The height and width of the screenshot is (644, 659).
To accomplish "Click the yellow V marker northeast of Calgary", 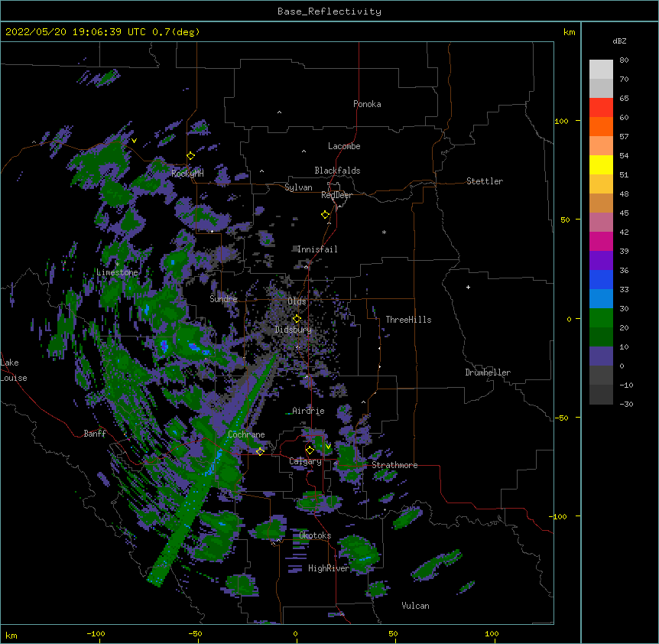I will point(328,447).
